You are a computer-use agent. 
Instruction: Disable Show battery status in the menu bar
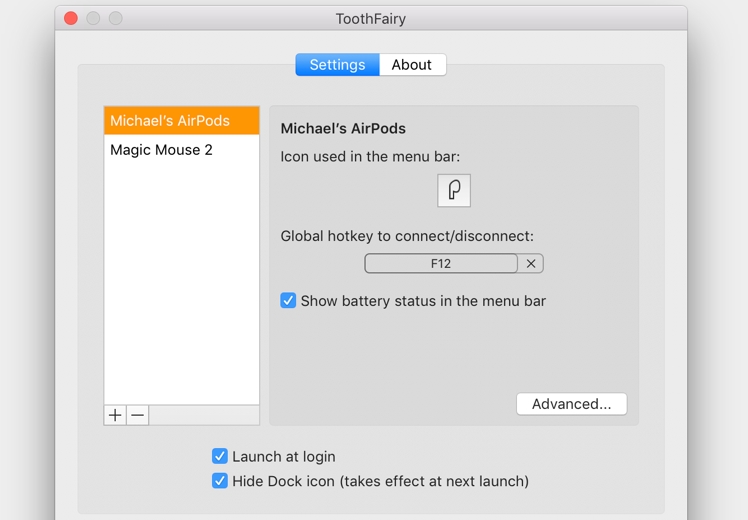[x=288, y=300]
